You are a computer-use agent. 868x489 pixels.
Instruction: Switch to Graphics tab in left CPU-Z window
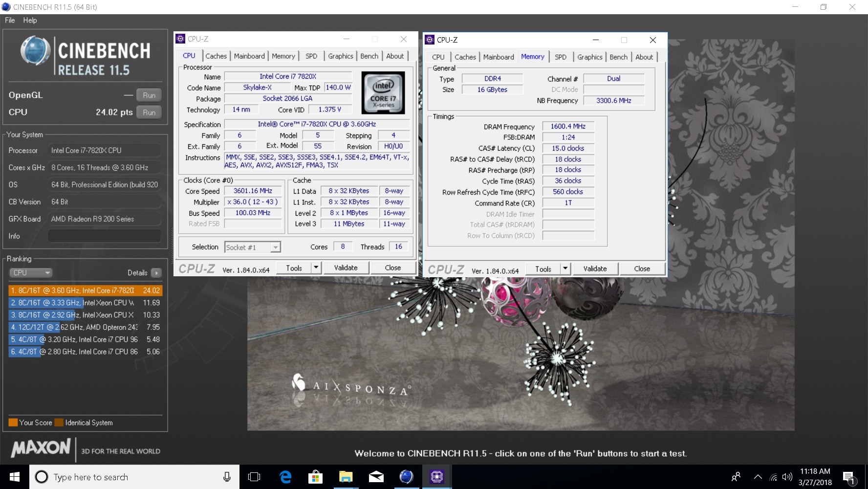coord(341,56)
